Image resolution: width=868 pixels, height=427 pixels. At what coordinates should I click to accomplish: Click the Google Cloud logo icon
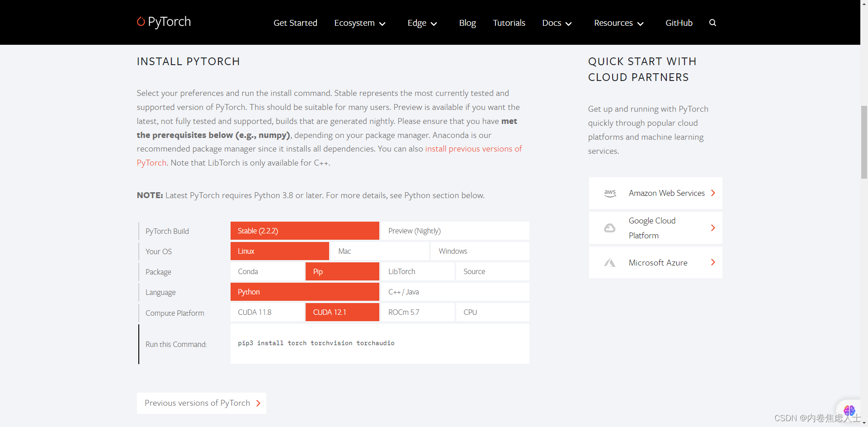coord(610,228)
